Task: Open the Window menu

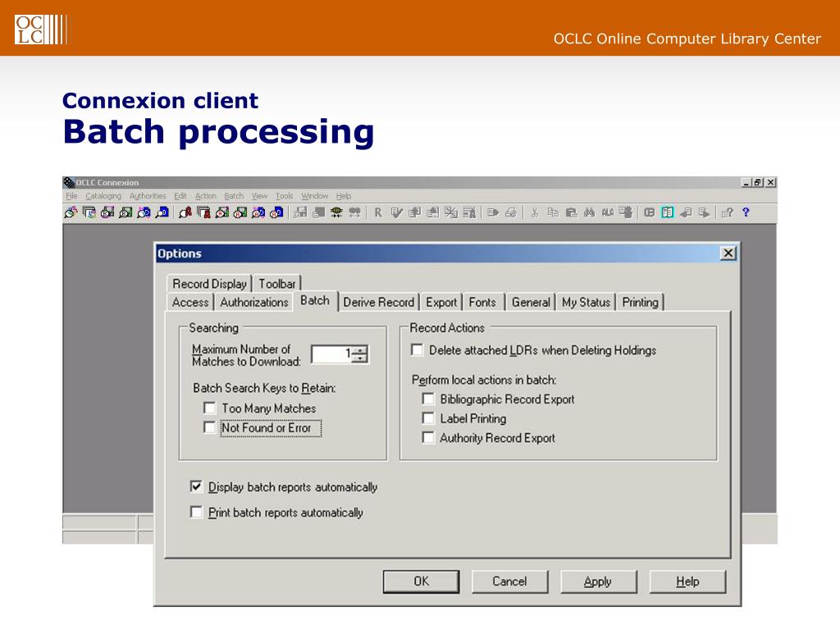Action: (314, 196)
